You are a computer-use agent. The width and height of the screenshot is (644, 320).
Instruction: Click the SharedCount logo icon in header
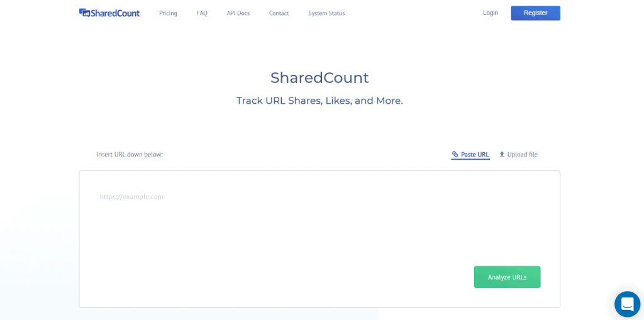tap(85, 13)
